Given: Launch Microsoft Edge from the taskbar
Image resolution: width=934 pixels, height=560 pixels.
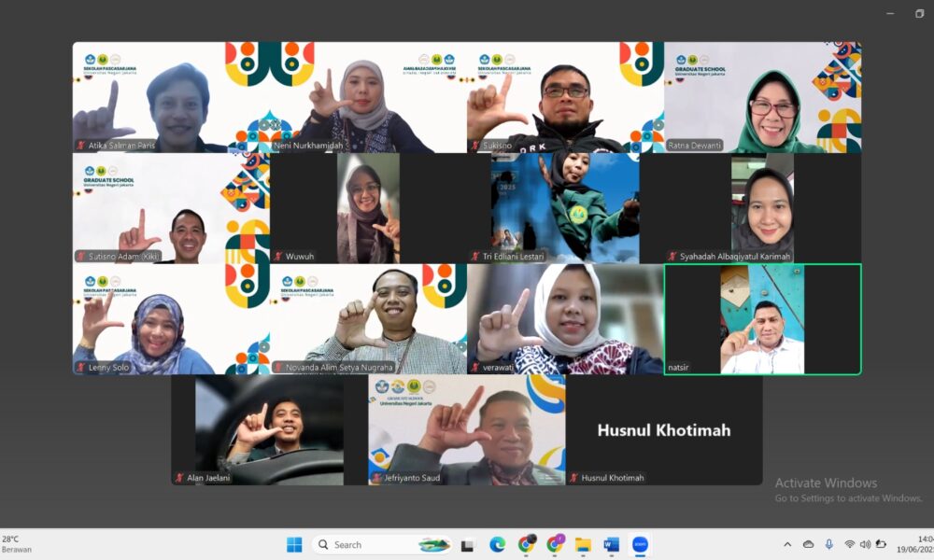Looking at the screenshot, I should tap(497, 544).
